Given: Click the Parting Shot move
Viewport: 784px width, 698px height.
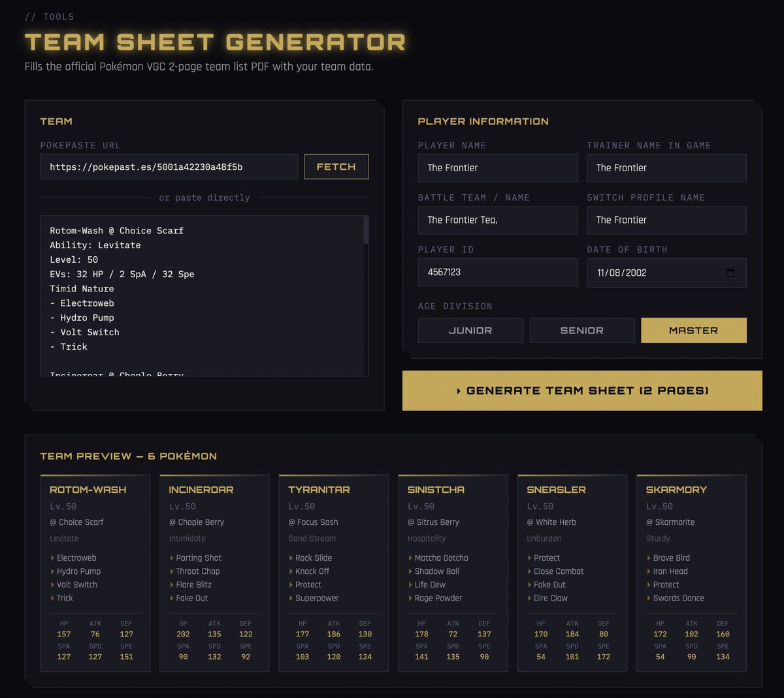Looking at the screenshot, I should [199, 558].
